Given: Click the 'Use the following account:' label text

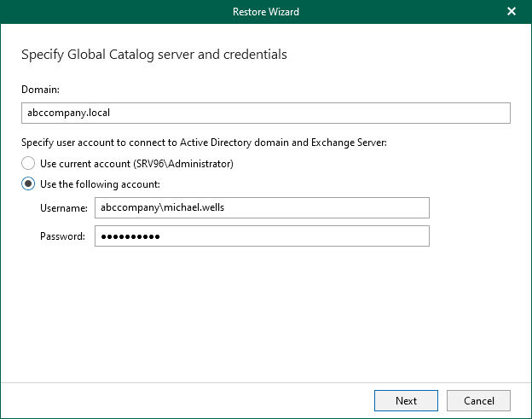Looking at the screenshot, I should [x=100, y=184].
